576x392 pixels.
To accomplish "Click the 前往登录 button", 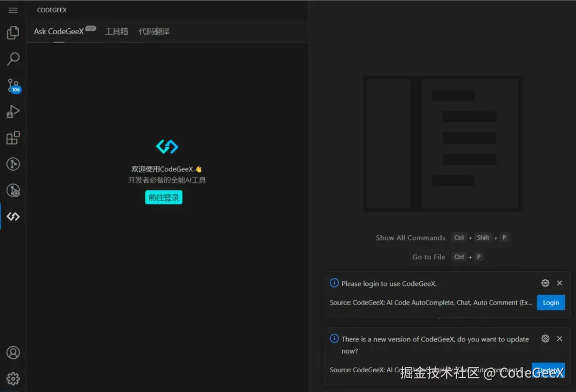I will [x=164, y=197].
